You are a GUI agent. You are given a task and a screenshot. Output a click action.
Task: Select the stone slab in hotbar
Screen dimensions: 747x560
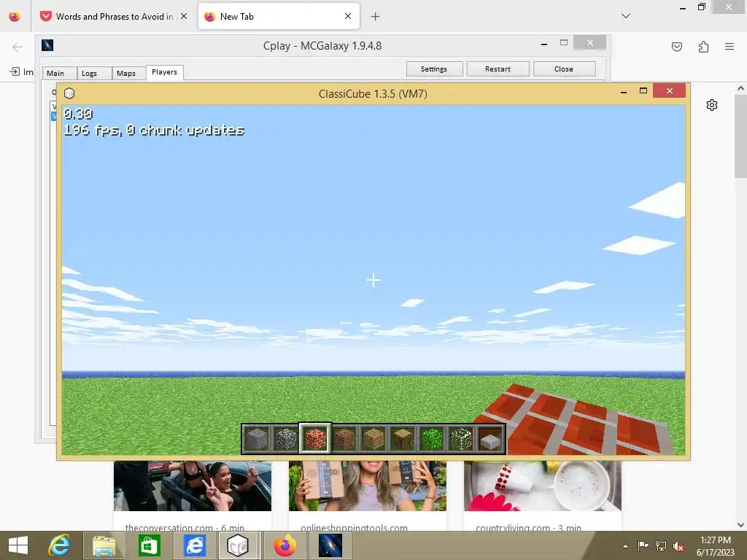[490, 438]
